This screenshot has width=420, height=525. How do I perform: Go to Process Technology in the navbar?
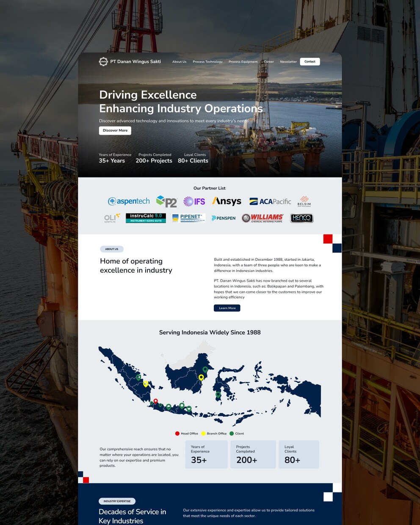[x=207, y=62]
